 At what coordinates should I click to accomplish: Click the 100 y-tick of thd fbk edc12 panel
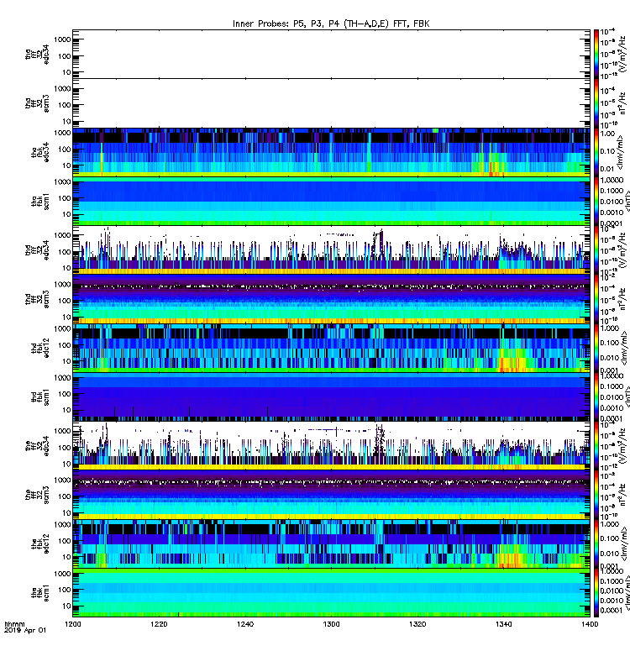click(65, 345)
